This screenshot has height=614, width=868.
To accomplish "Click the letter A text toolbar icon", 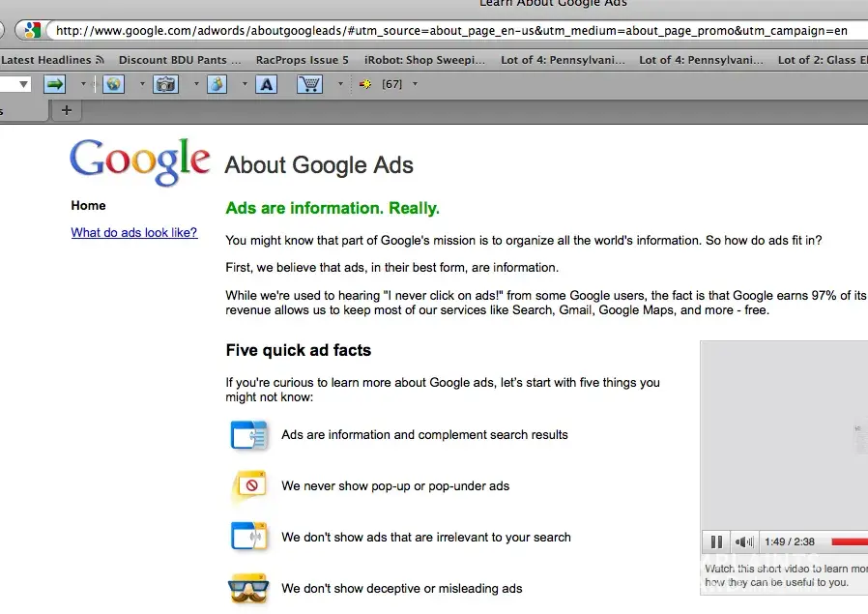I will [266, 84].
